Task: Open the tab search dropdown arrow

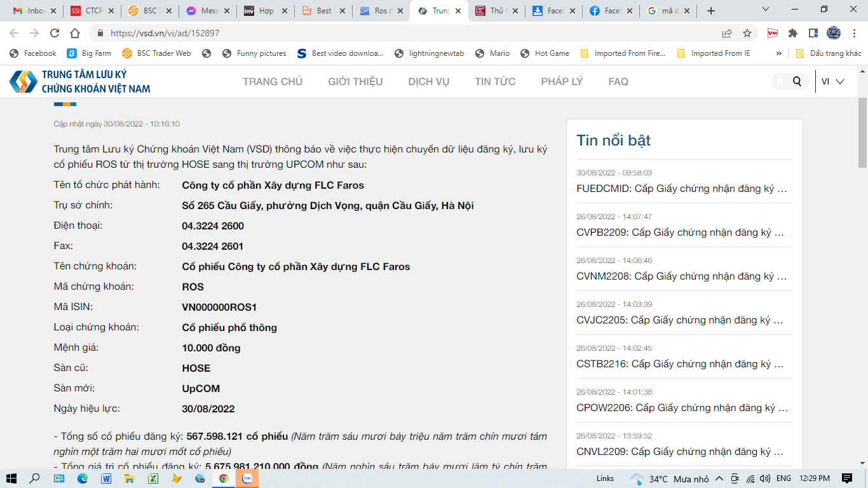Action: 766,10
